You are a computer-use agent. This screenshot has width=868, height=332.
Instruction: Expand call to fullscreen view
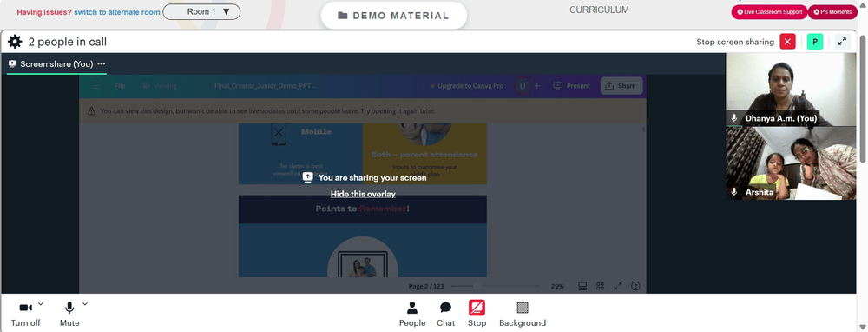842,42
